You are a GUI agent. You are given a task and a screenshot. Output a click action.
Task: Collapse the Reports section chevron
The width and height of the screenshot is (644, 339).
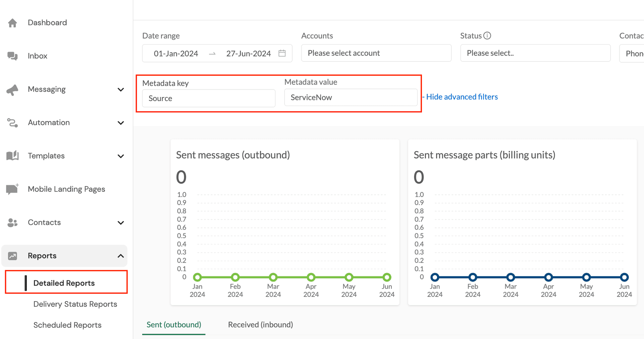pyautogui.click(x=121, y=256)
